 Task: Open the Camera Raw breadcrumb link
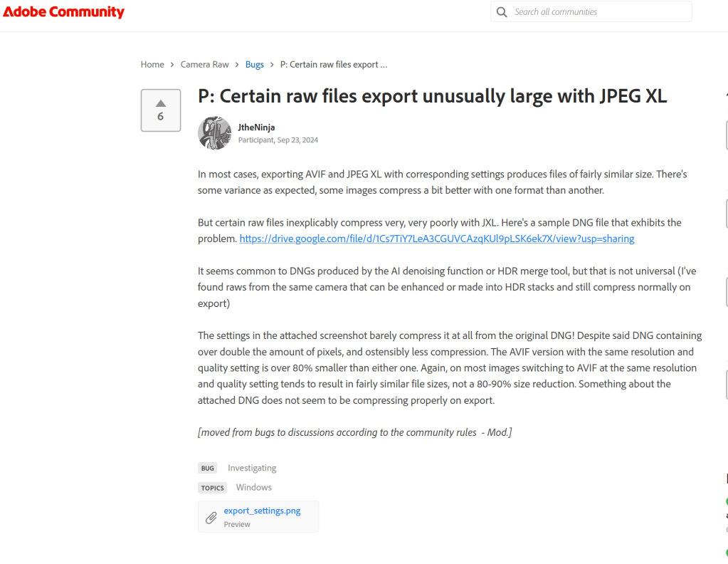click(x=204, y=64)
